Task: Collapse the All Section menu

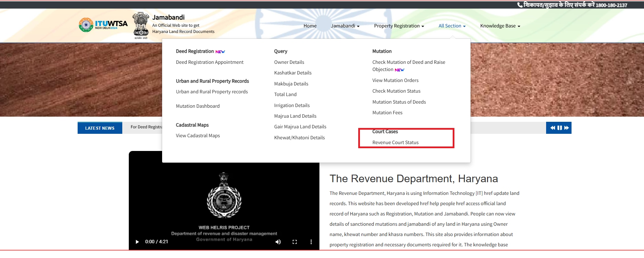Action: click(452, 26)
